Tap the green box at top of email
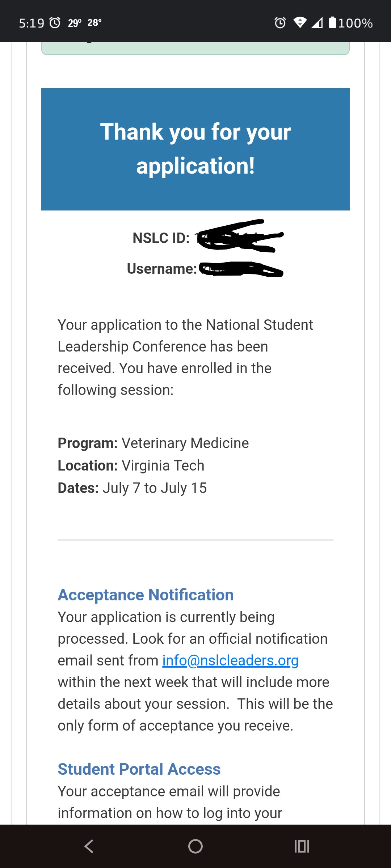Screen dimensions: 391x868 click(195, 48)
